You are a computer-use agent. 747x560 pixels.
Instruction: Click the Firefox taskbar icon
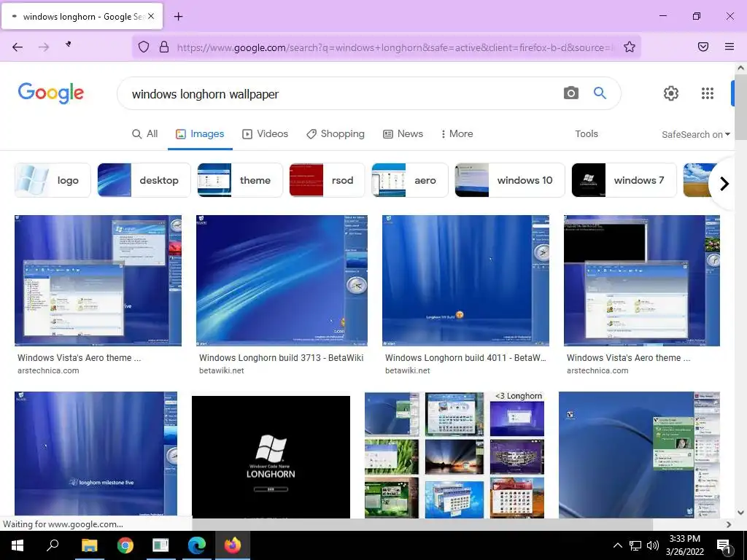[233, 545]
